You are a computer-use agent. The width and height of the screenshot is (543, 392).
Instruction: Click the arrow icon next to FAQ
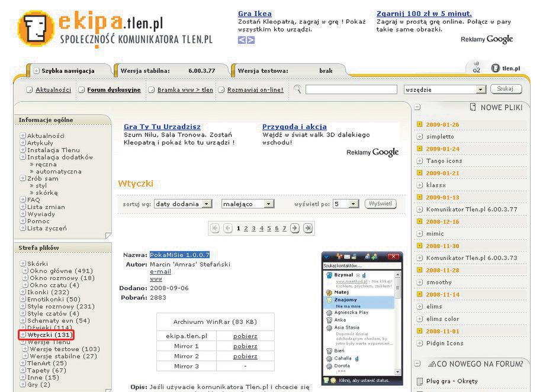click(23, 200)
